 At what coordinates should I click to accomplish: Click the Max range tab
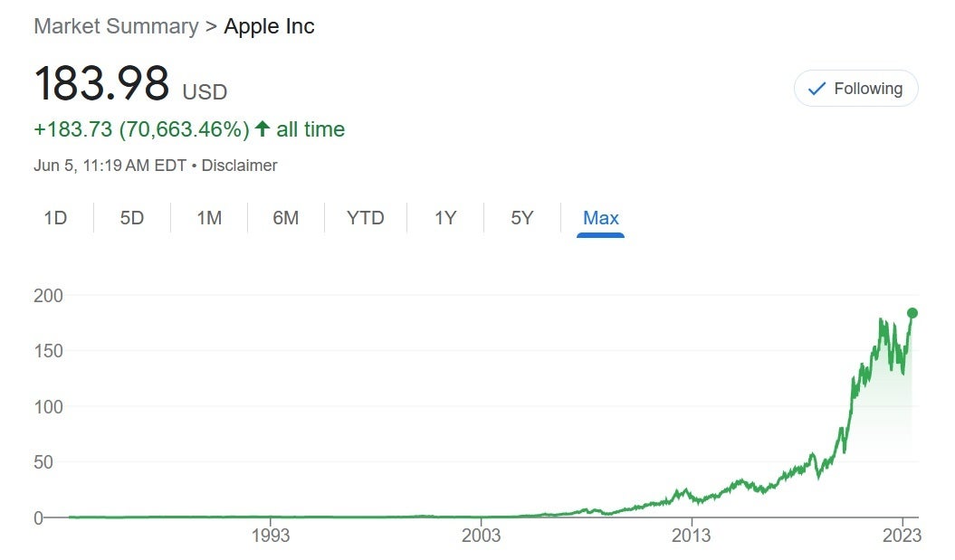click(x=601, y=218)
